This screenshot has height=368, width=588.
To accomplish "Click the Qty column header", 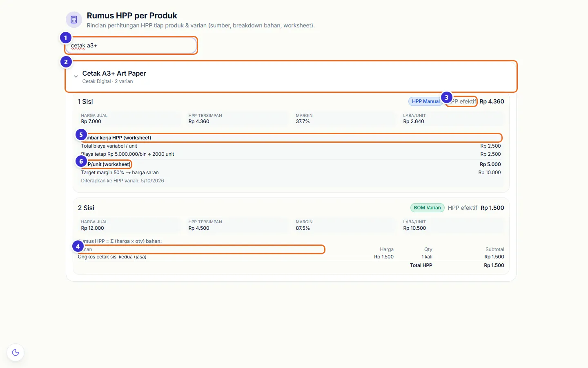I will 428,249.
